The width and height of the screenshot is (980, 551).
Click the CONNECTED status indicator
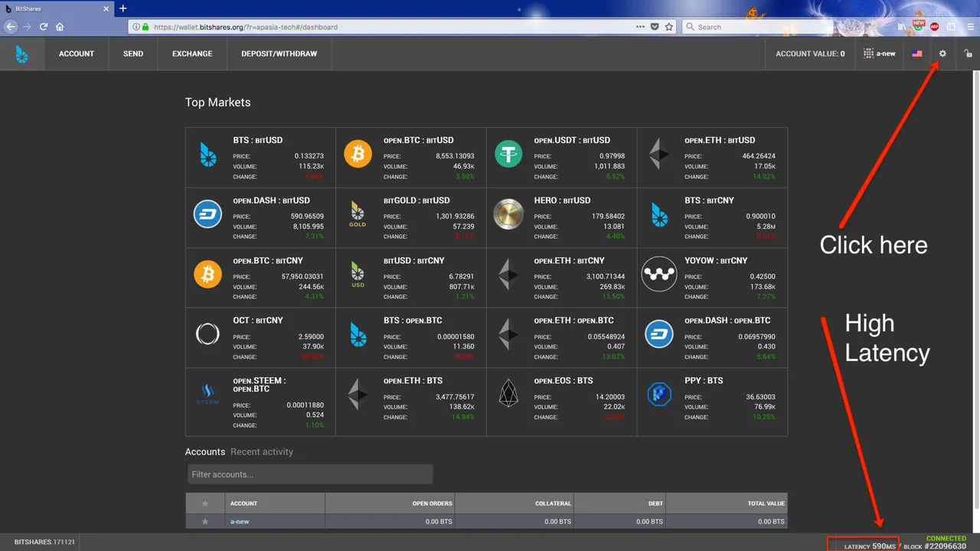946,538
